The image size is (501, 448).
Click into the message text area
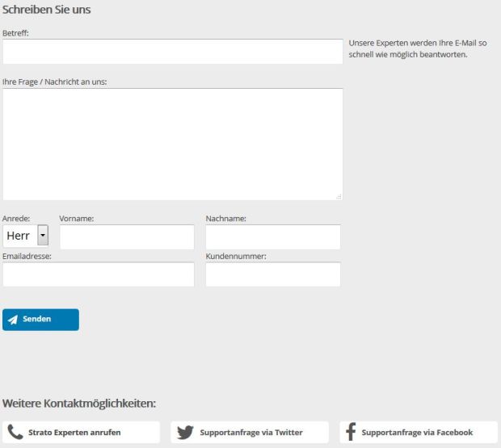(173, 144)
